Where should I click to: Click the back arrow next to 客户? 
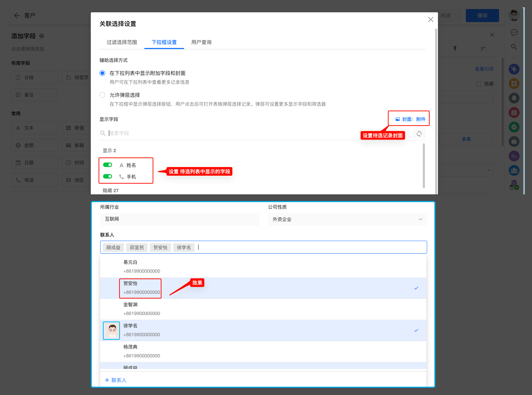[x=17, y=16]
